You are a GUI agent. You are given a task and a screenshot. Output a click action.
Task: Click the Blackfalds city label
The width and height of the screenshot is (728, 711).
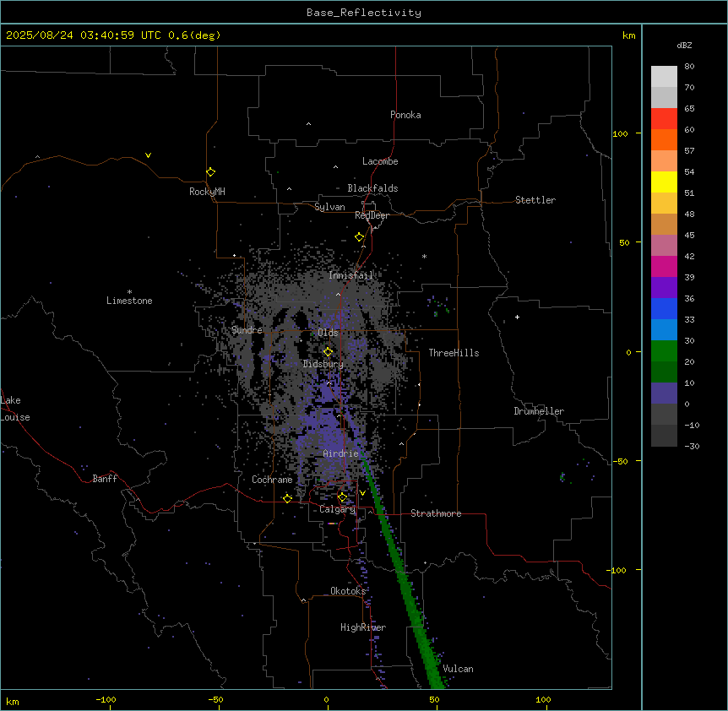click(372, 188)
